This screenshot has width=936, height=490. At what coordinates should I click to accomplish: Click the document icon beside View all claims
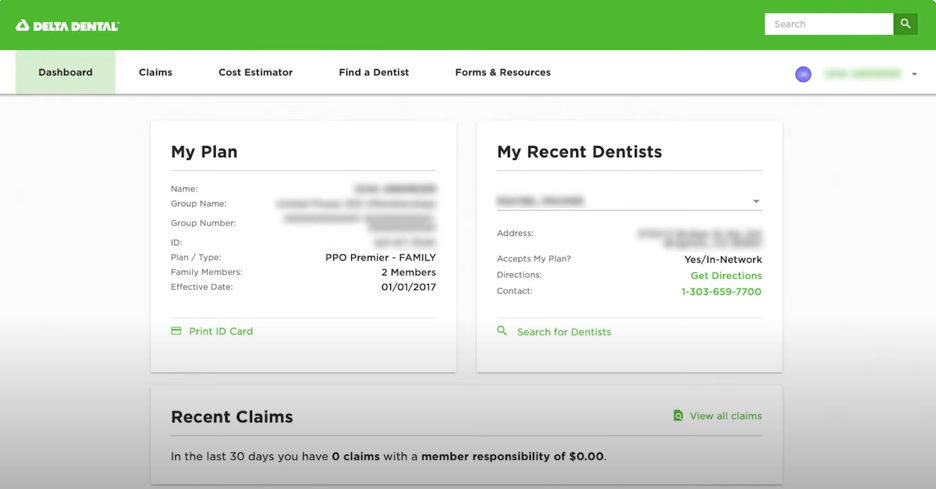point(678,415)
